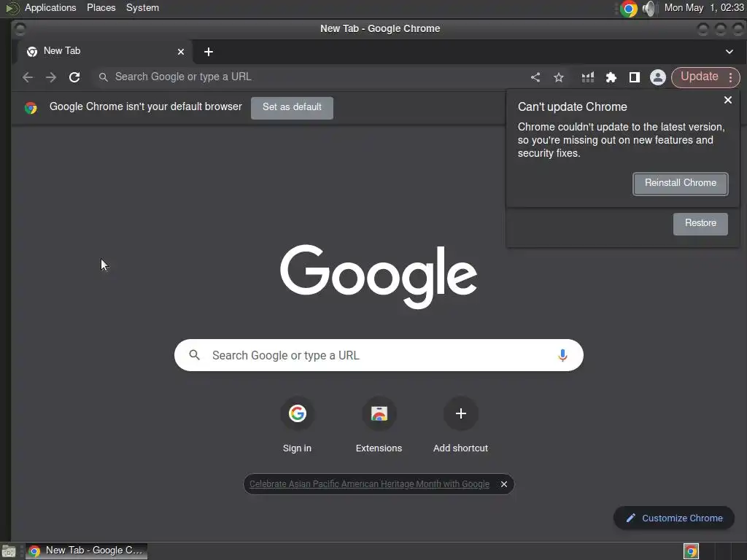Click the Google logo
Viewport: 747px width, 560px height.
(x=379, y=276)
